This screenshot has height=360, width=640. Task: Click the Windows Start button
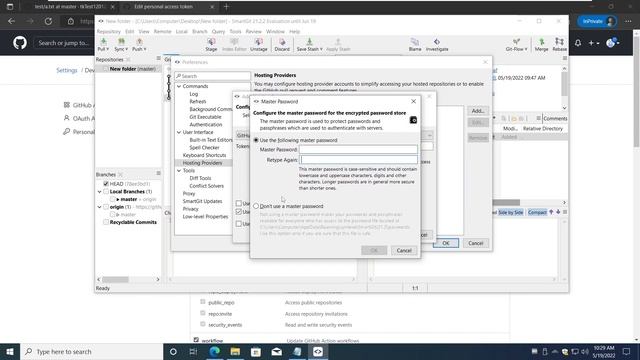[x=10, y=351]
